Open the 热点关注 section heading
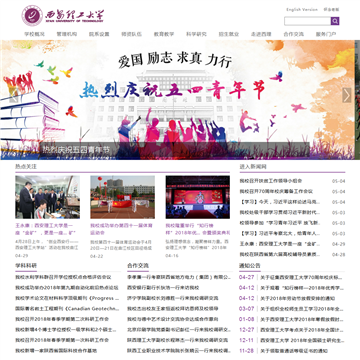Viewport: 360px width, 360px height. [x=26, y=166]
